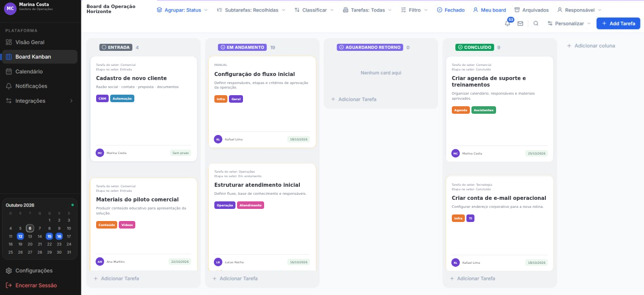Add task in Aguardando Retorno column

coord(353,99)
